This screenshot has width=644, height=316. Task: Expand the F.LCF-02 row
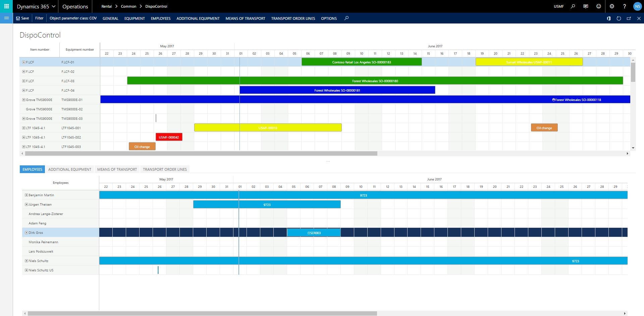click(x=24, y=71)
